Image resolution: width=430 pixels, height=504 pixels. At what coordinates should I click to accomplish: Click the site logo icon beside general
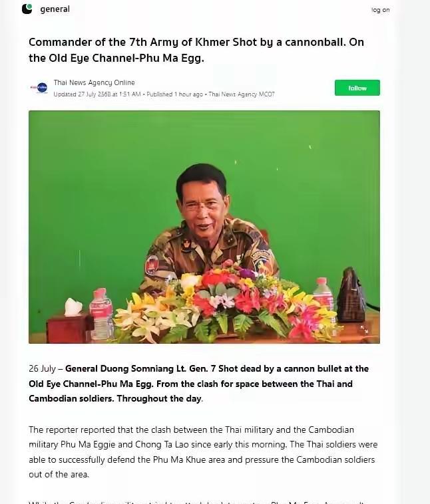tap(27, 9)
